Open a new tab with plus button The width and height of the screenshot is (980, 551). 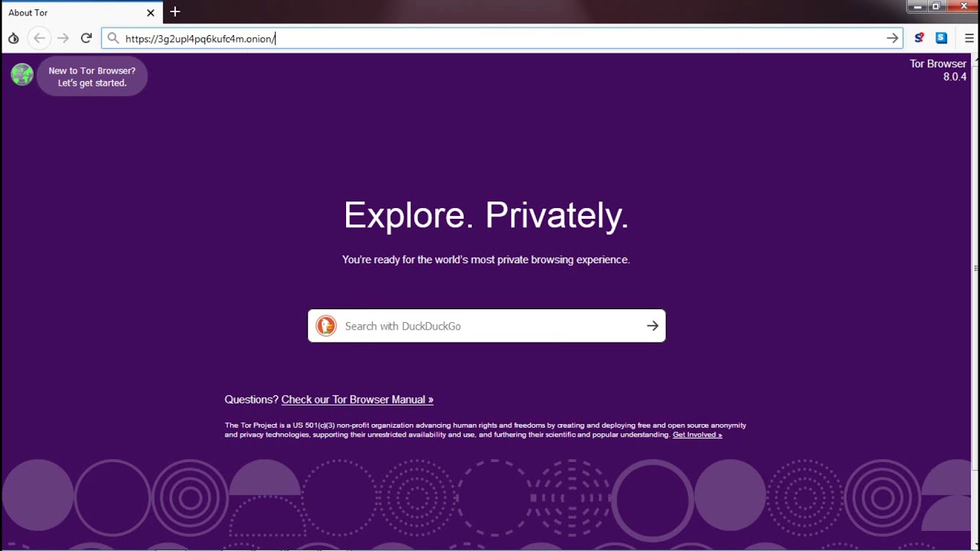pyautogui.click(x=175, y=12)
